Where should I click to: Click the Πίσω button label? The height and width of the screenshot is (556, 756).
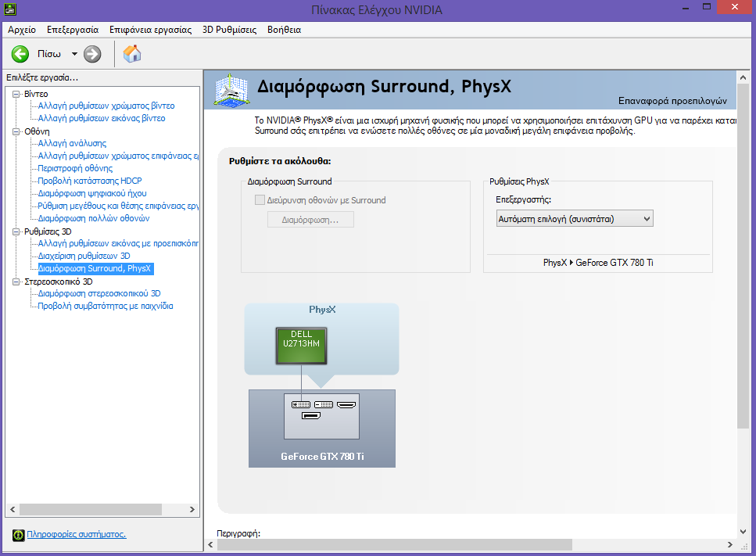49,54
